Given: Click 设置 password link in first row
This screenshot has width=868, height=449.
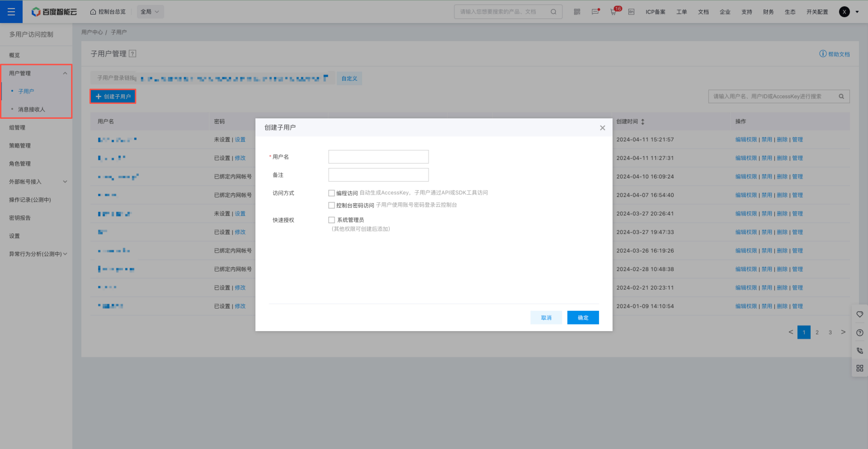Looking at the screenshot, I should point(240,140).
